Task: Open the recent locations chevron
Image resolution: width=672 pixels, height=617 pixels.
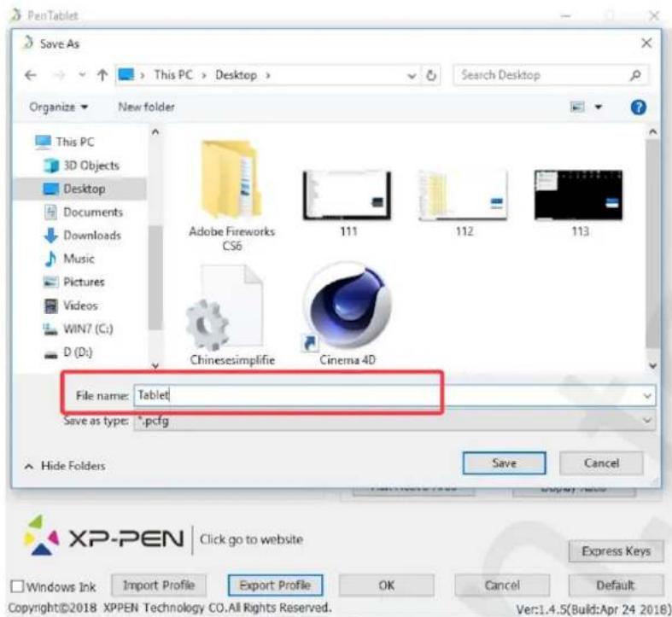Action: (x=82, y=75)
